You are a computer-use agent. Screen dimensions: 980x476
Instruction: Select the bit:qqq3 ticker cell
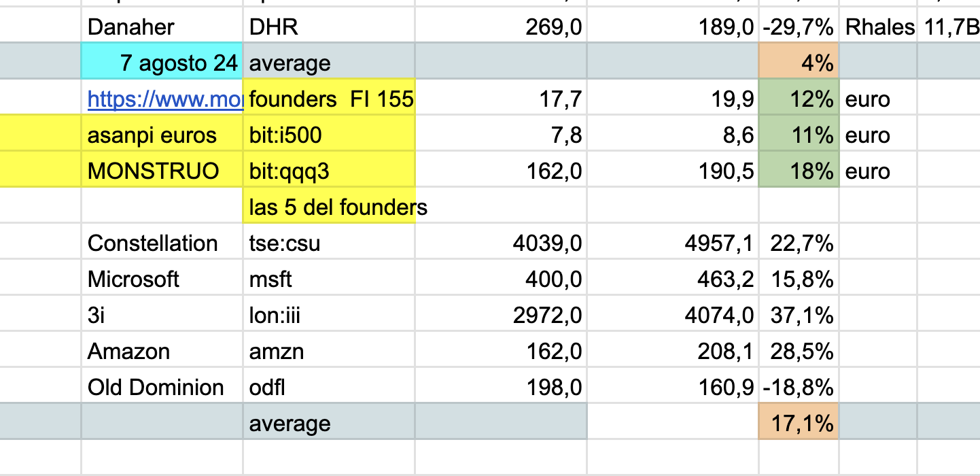click(329, 171)
